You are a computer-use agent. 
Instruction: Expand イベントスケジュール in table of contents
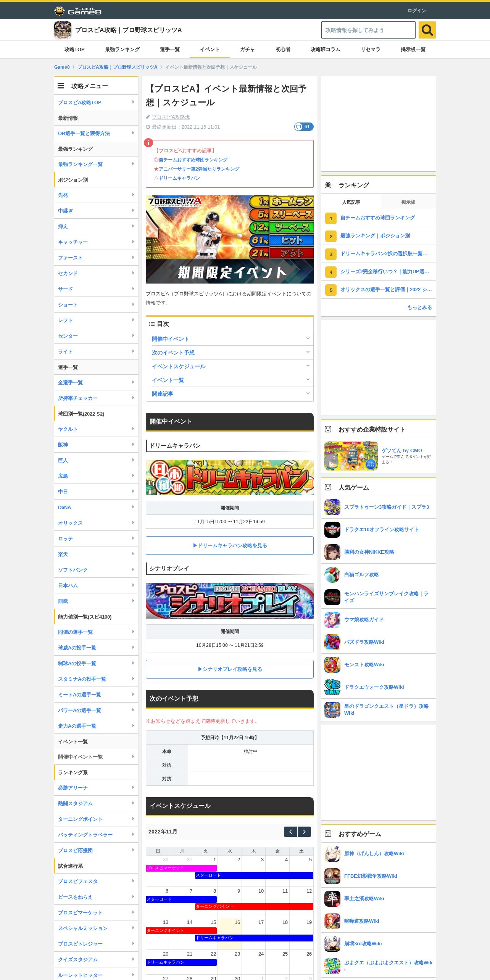230,366
